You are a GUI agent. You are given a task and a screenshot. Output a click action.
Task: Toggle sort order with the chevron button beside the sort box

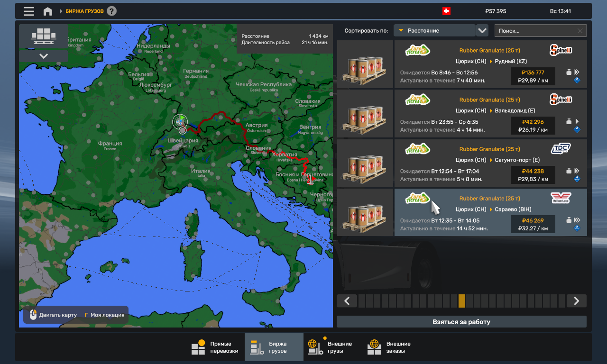(x=482, y=30)
